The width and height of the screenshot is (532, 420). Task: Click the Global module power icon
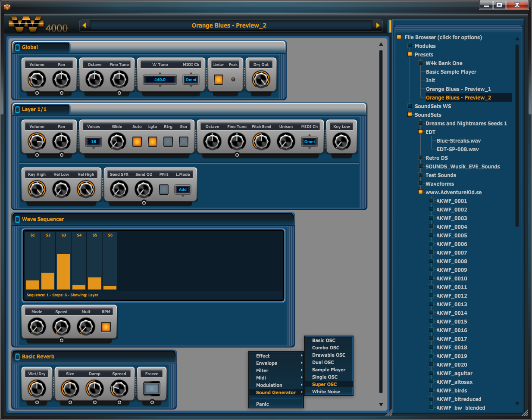click(x=18, y=47)
